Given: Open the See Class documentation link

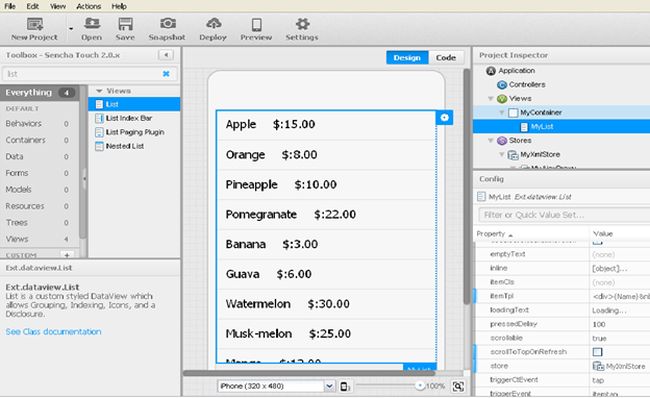Looking at the screenshot, I should click(53, 332).
